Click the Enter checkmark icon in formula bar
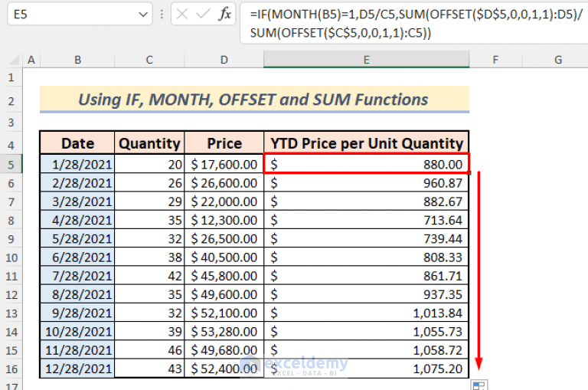The height and width of the screenshot is (390, 588). (x=203, y=15)
